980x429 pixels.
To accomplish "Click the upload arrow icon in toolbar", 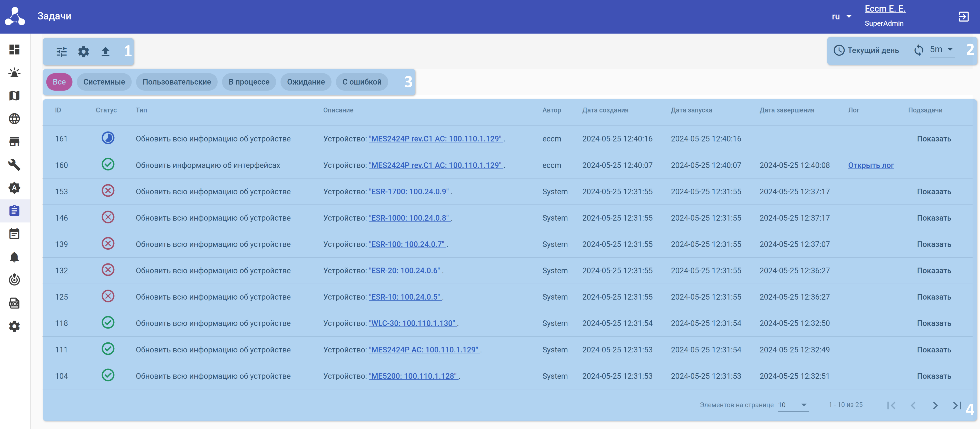I will tap(105, 51).
